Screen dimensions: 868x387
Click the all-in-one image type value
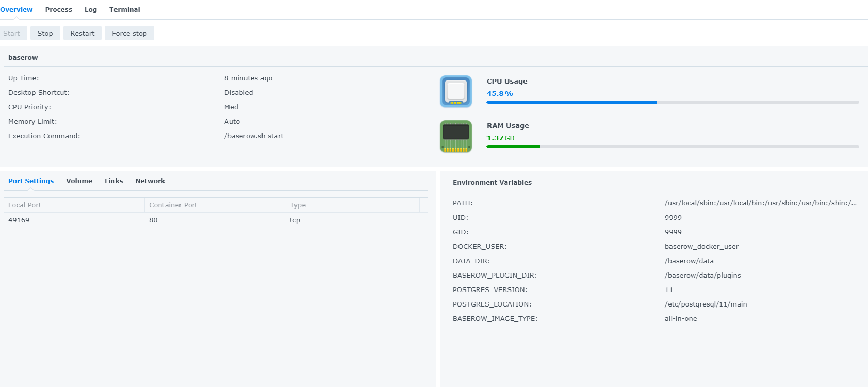[681, 318]
